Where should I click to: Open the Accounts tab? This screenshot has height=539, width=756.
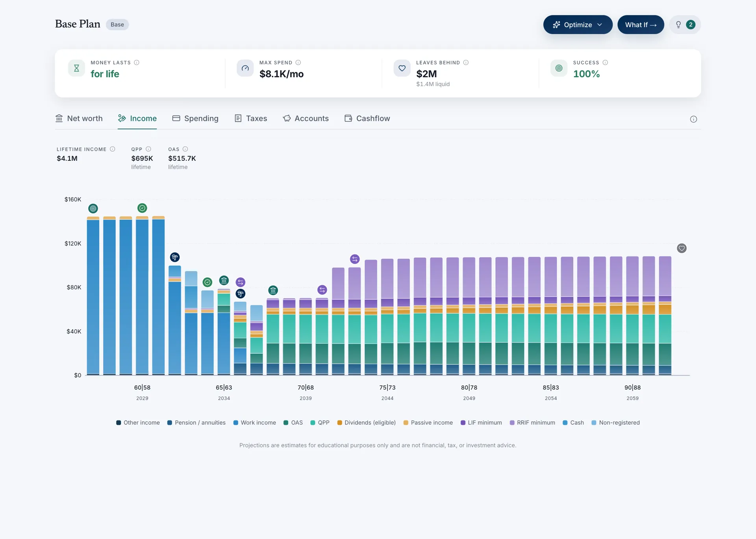click(x=306, y=119)
